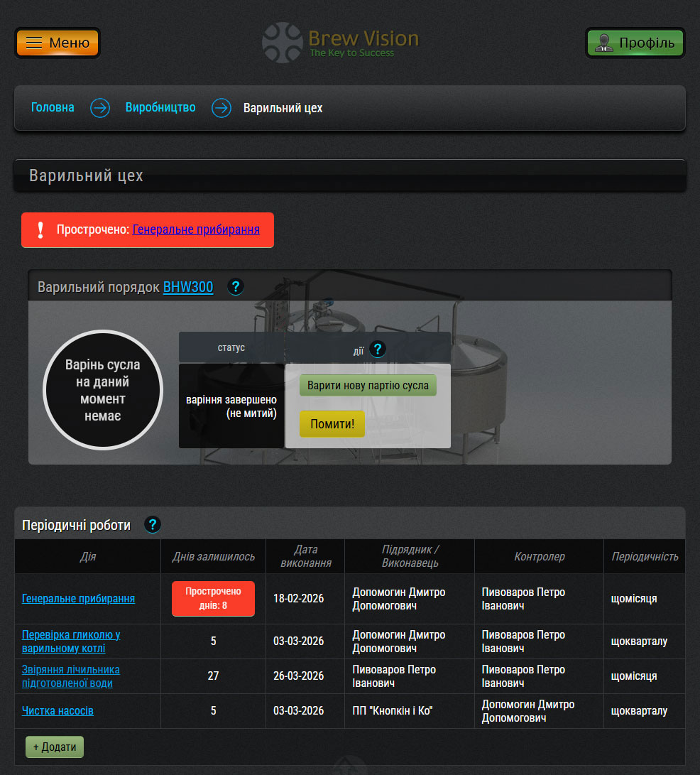Open overdue Генеральне прибирання alert link

coord(196,229)
